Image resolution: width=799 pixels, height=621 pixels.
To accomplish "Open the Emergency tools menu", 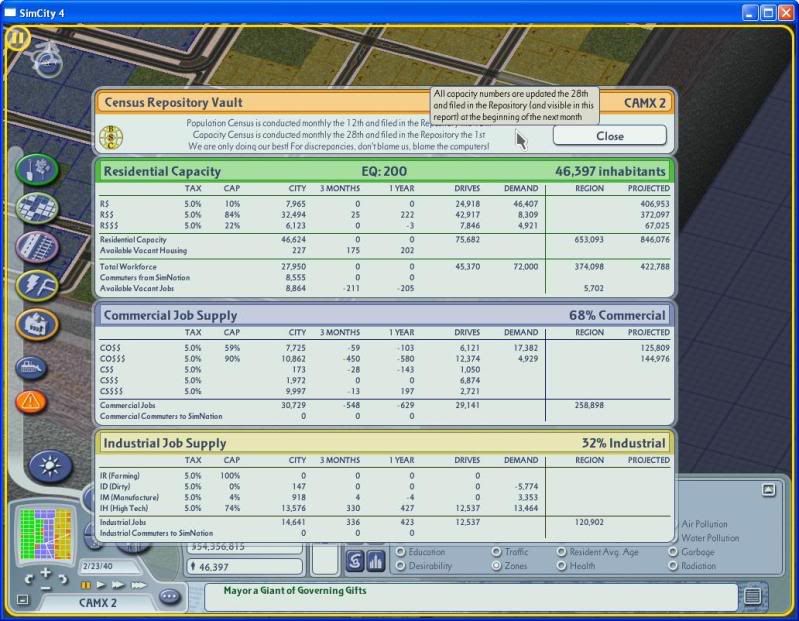I will [x=32, y=401].
